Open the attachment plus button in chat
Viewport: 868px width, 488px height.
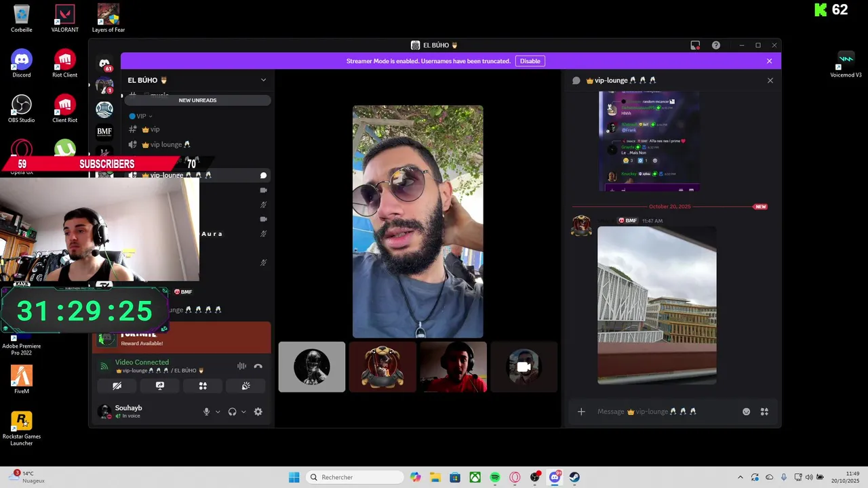pyautogui.click(x=581, y=411)
